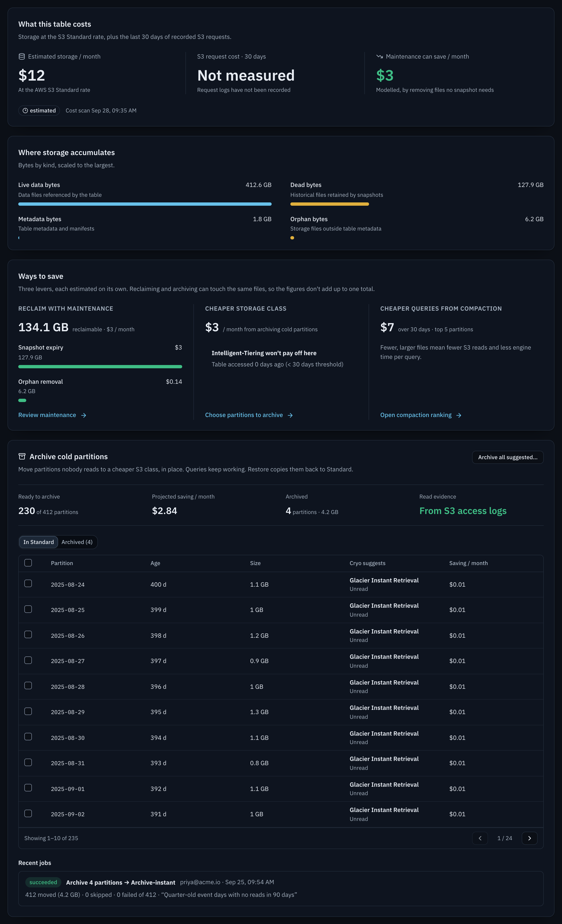Click the storage database icon beside Estimated storage
The width and height of the screenshot is (562, 924).
tap(22, 57)
